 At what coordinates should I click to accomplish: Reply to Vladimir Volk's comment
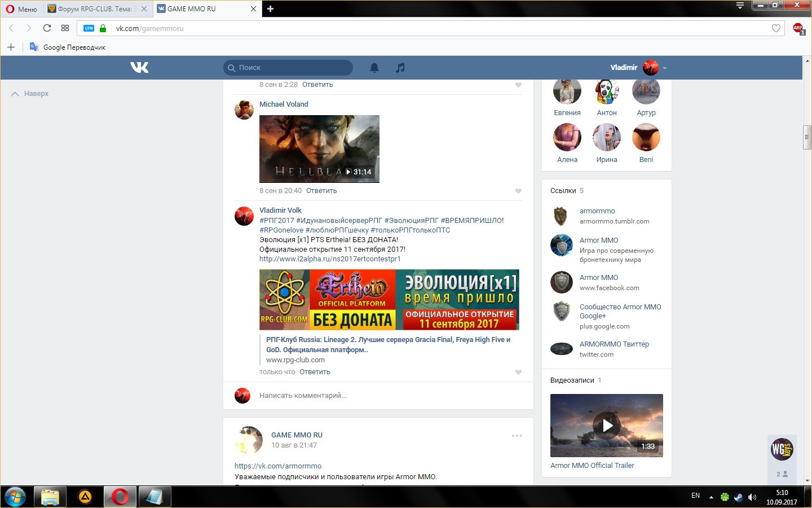315,372
